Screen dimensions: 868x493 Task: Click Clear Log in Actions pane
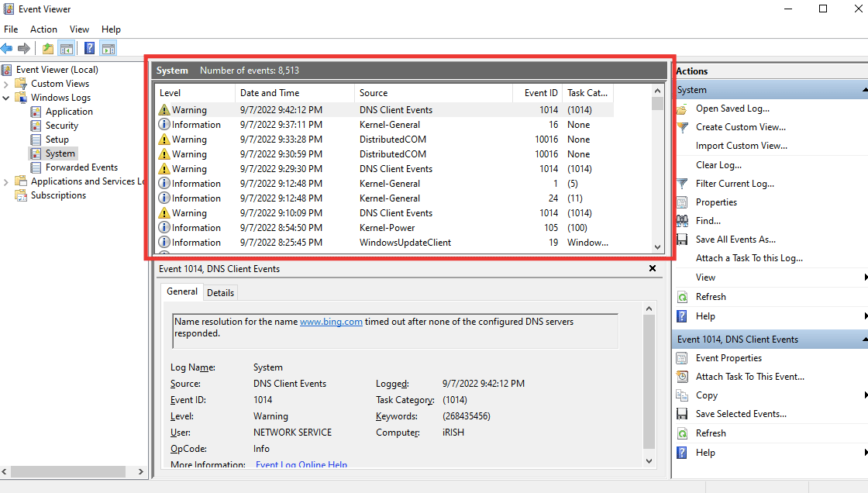click(718, 165)
